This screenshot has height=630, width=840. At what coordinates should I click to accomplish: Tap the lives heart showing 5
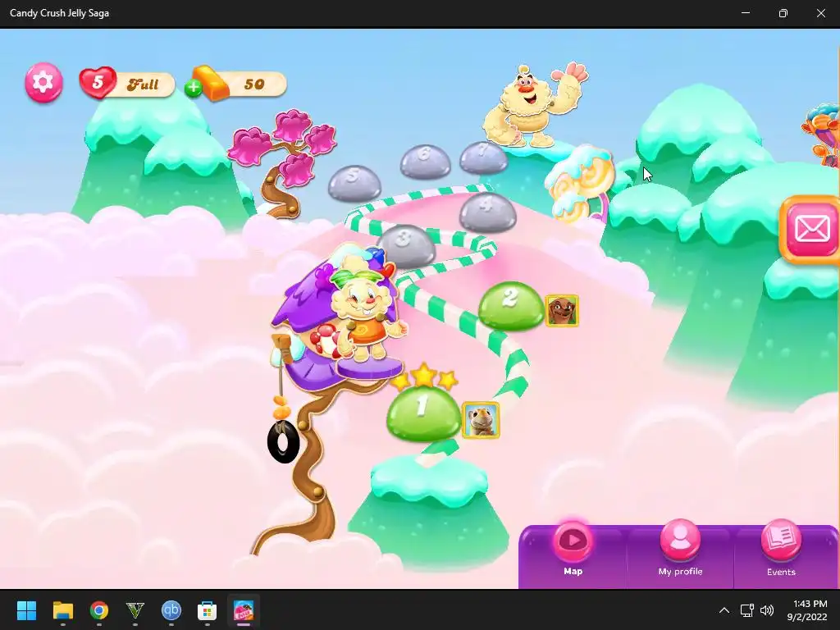pos(98,83)
